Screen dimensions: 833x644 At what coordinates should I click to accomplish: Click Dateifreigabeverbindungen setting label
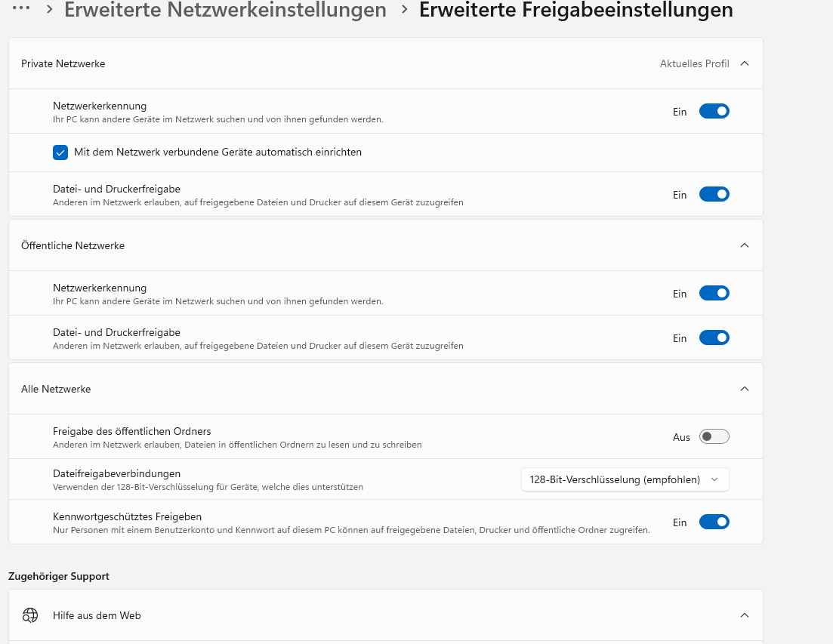click(116, 473)
